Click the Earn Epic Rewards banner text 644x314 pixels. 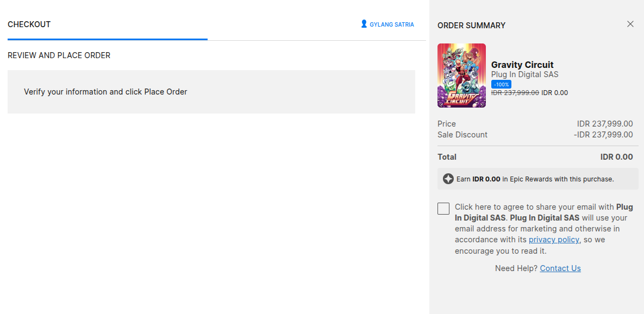click(535, 179)
